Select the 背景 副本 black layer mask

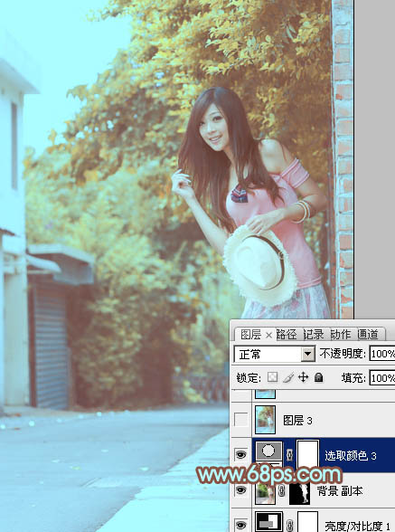click(300, 493)
